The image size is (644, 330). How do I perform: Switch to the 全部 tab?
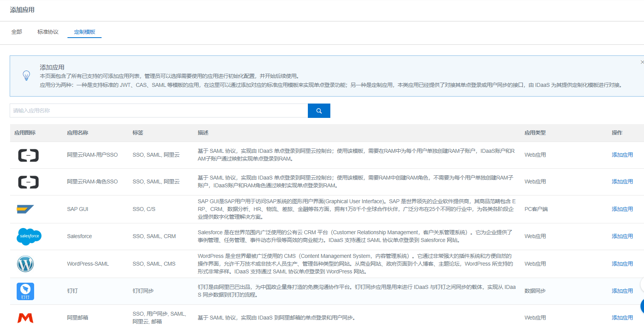[x=17, y=32]
